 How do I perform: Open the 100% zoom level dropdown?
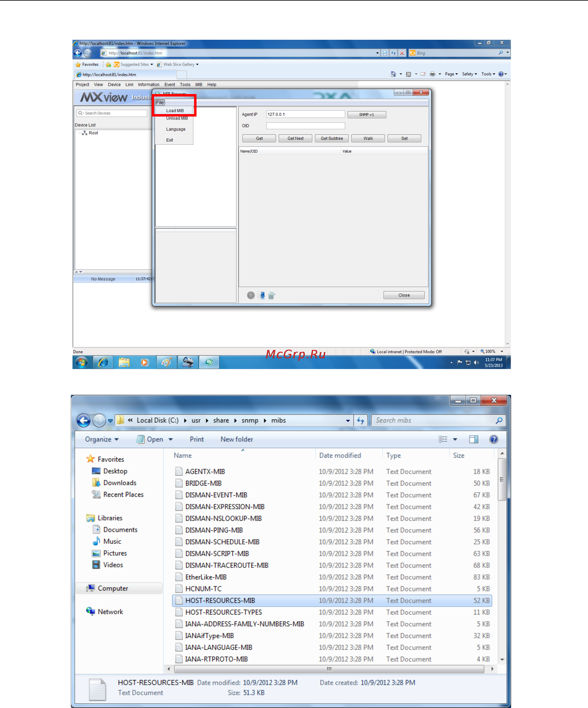coord(502,351)
